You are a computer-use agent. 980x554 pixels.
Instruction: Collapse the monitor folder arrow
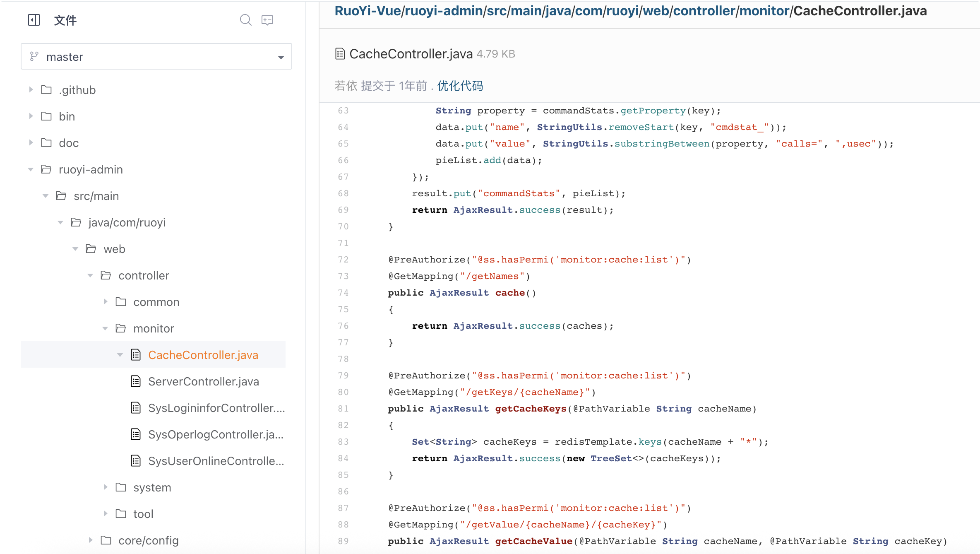tap(105, 328)
